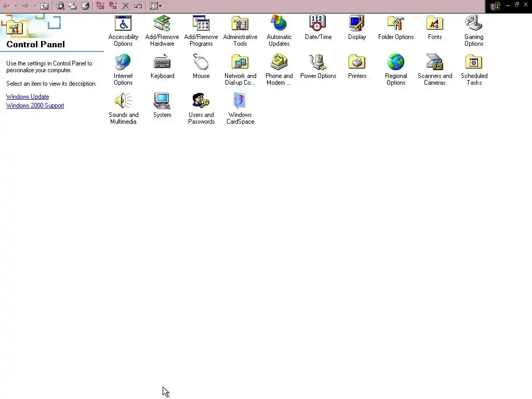The width and height of the screenshot is (532, 399).
Task: Open Automatic Updates
Action: (279, 31)
